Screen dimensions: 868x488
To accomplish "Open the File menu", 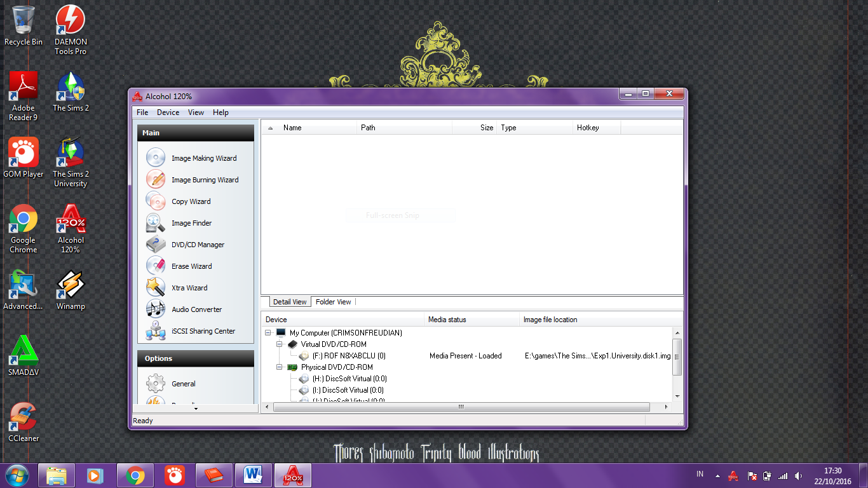I will [x=142, y=112].
